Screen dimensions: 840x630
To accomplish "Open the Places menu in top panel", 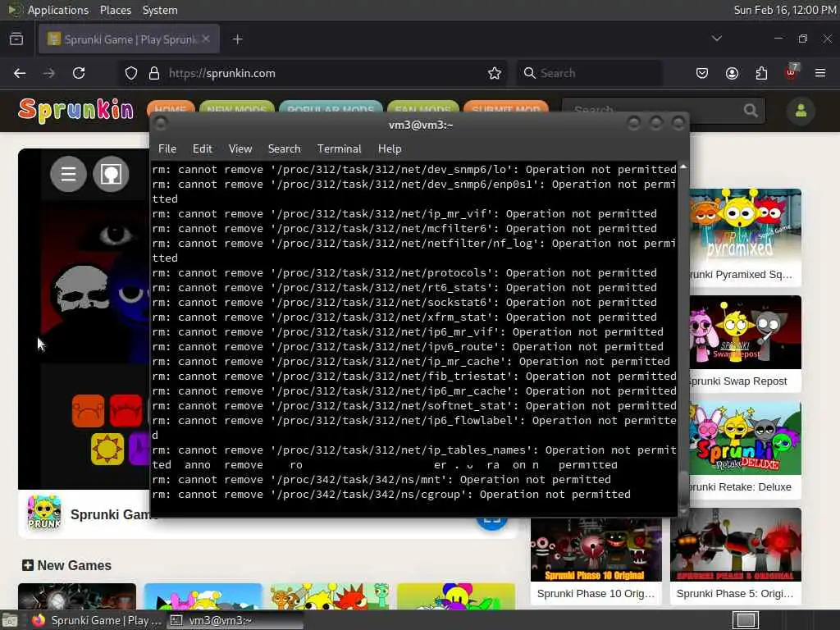I will [115, 10].
